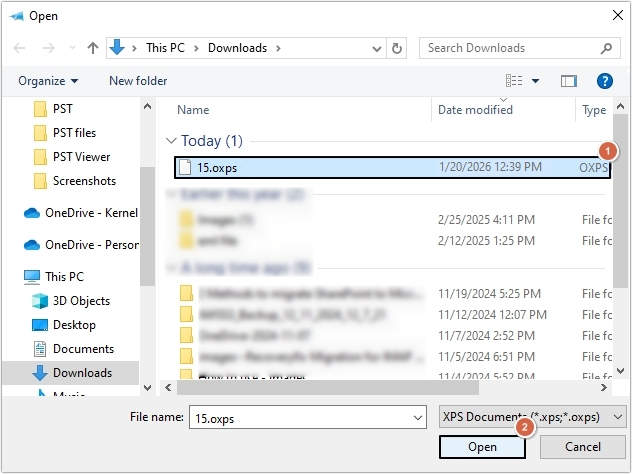Click the Open button

[x=482, y=447]
